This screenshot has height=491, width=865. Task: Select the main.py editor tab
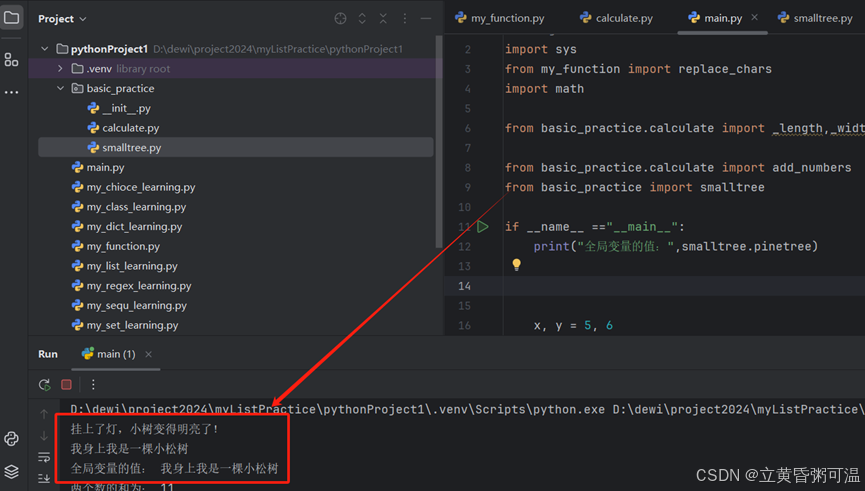[x=716, y=18]
